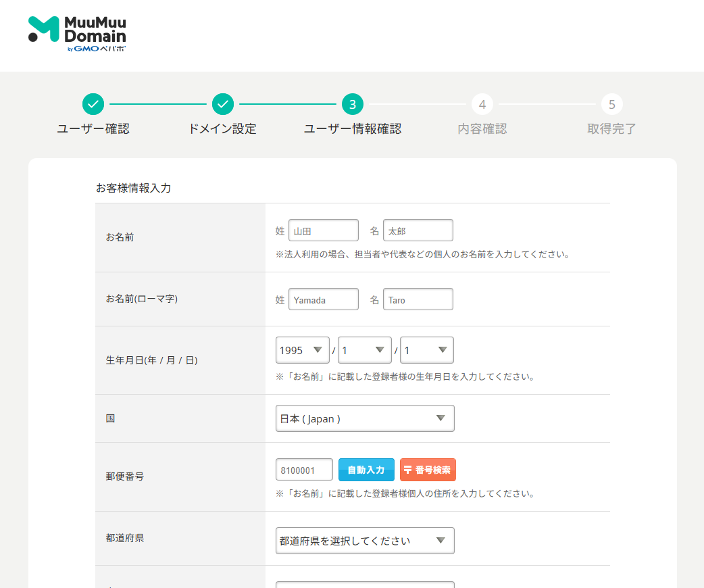Click the step 5 circle icon
This screenshot has width=704, height=588.
click(x=612, y=104)
